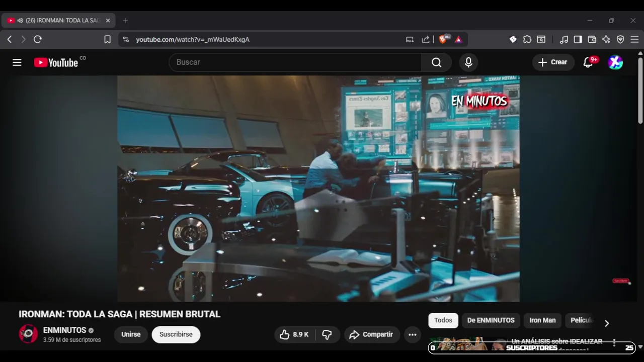Open the browser extensions puzzle icon

[527, 39]
